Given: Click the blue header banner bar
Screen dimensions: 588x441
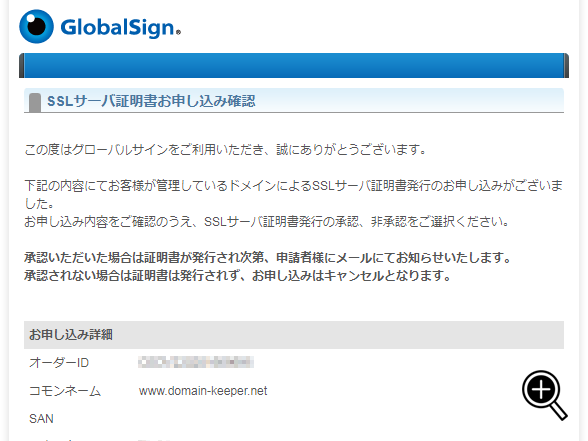Looking at the screenshot, I should click(294, 66).
